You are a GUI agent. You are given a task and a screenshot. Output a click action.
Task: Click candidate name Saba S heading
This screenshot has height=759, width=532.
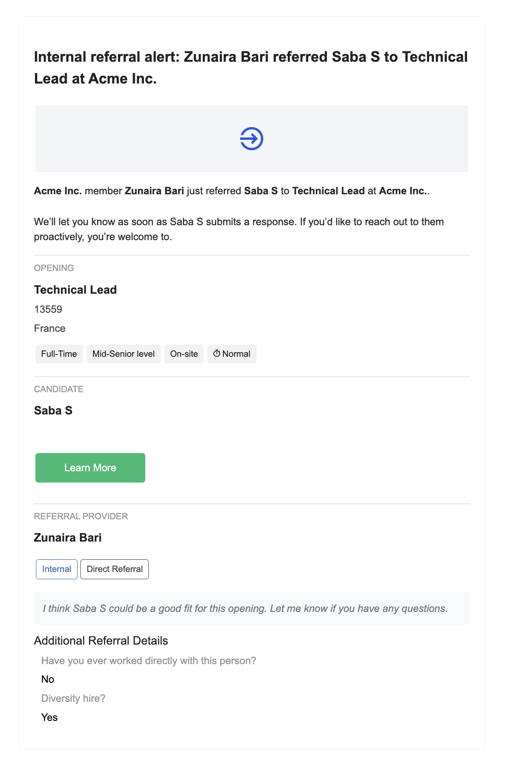pyautogui.click(x=53, y=410)
